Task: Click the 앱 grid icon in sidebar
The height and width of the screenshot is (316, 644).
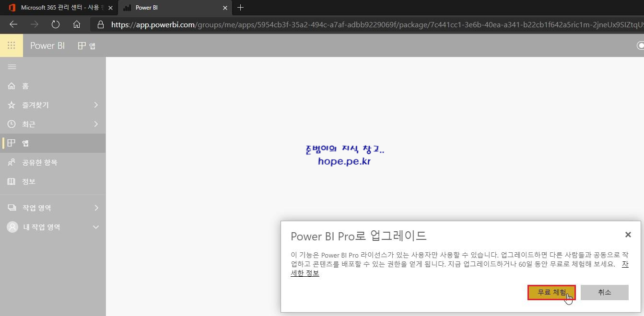Action: [12, 143]
